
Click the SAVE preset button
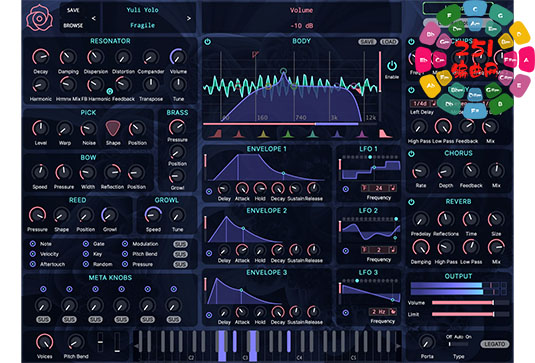tap(73, 10)
